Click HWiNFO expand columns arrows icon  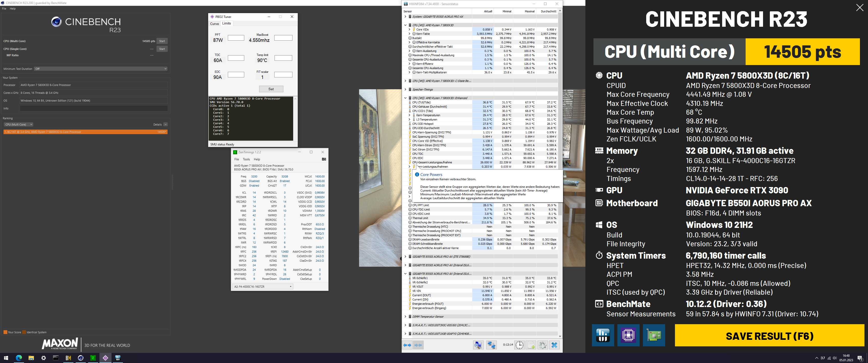408,345
